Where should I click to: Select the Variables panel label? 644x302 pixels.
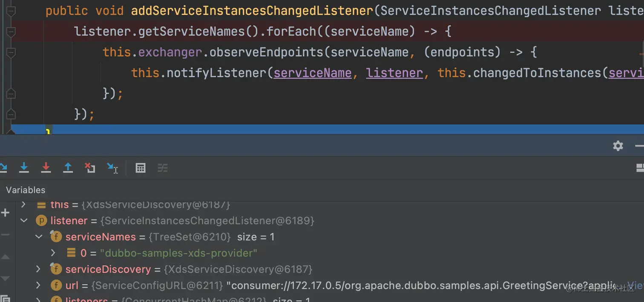[26, 190]
